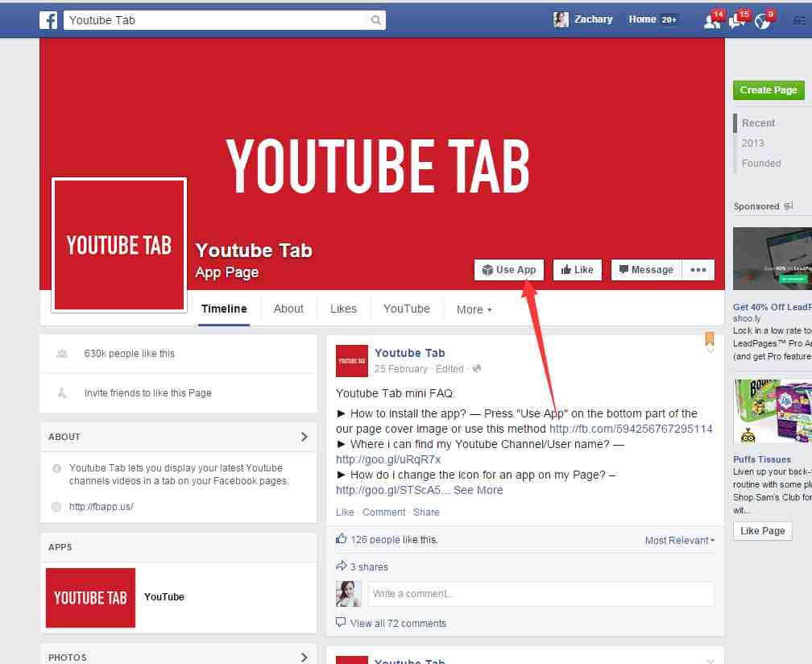Viewport: 812px width, 664px height.
Task: Click the 3 shares link
Action: click(x=369, y=567)
